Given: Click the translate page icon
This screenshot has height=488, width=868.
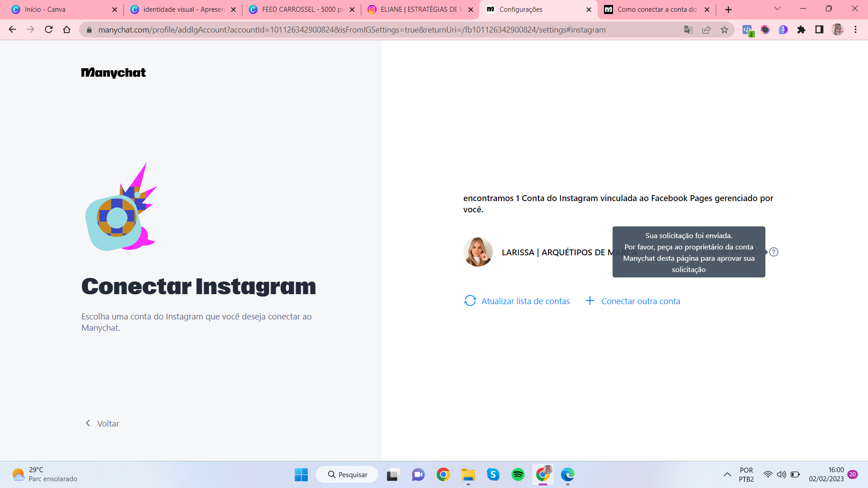Looking at the screenshot, I should coord(688,30).
